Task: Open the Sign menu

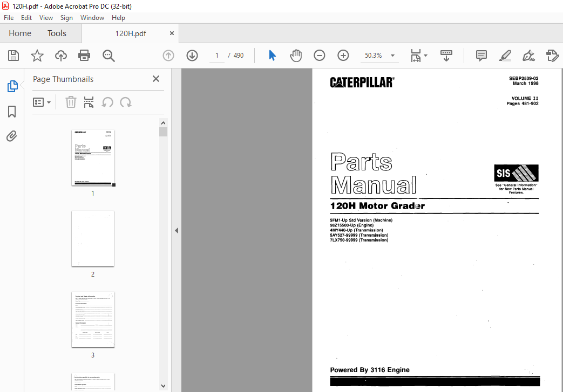Action: (66, 18)
